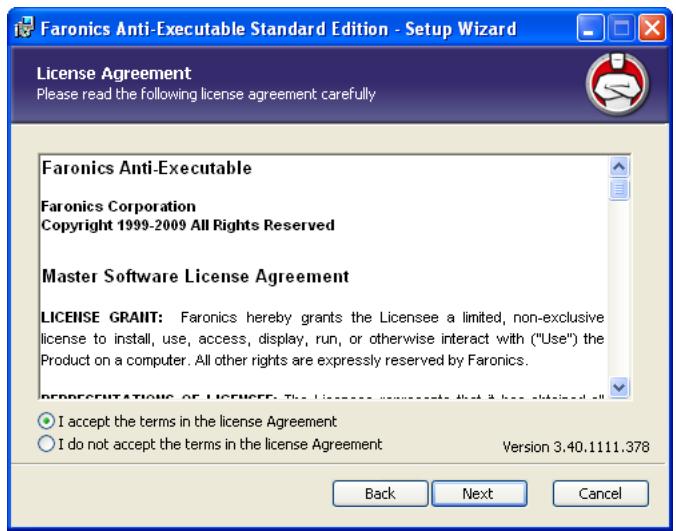Click the Faronics Anti-Executable logo emblem
Viewport: 676px width, 531px height.
point(617,84)
